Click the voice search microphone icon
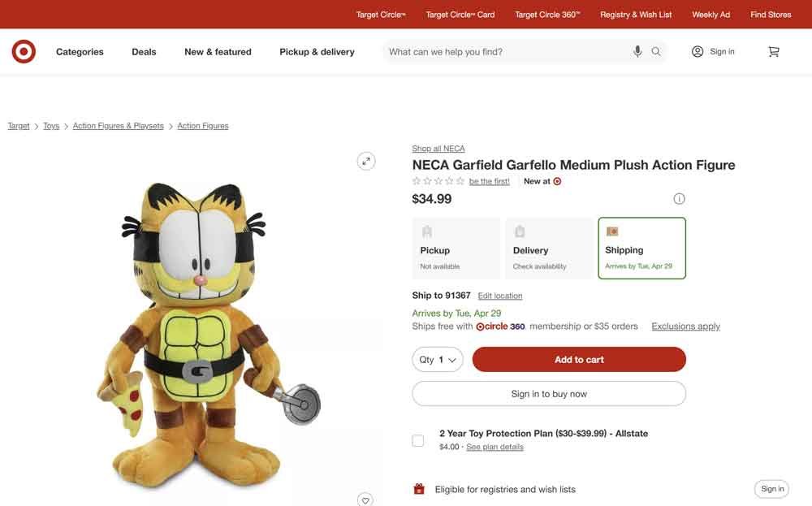Viewport: 812px width, 506px height. (x=637, y=51)
